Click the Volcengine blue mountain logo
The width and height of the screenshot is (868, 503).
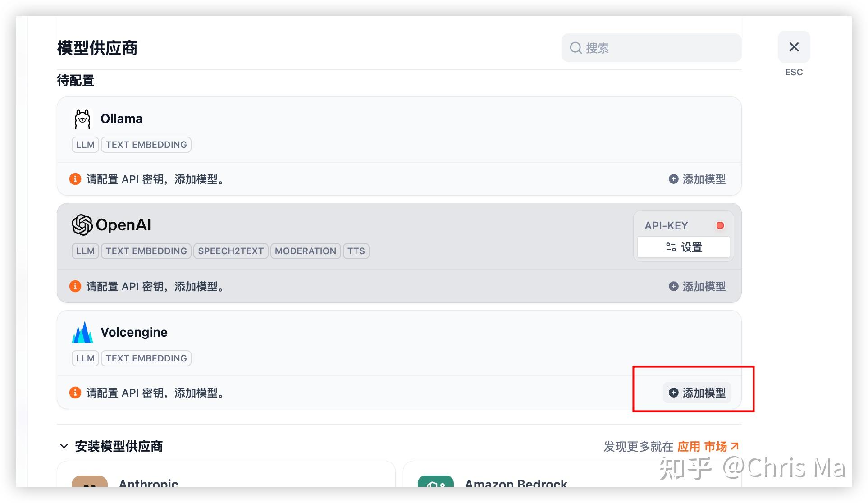(82, 333)
